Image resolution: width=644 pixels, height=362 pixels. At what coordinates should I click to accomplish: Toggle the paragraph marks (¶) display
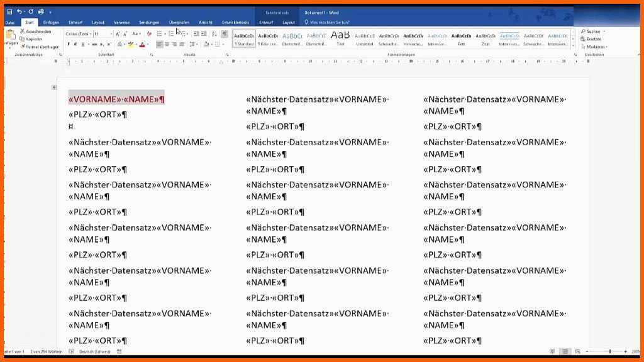pos(225,34)
